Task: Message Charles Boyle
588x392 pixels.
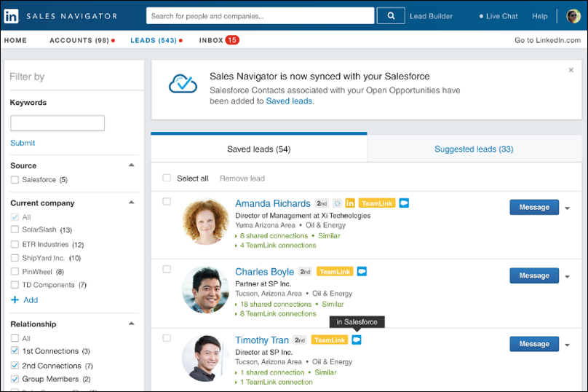Action: (533, 275)
